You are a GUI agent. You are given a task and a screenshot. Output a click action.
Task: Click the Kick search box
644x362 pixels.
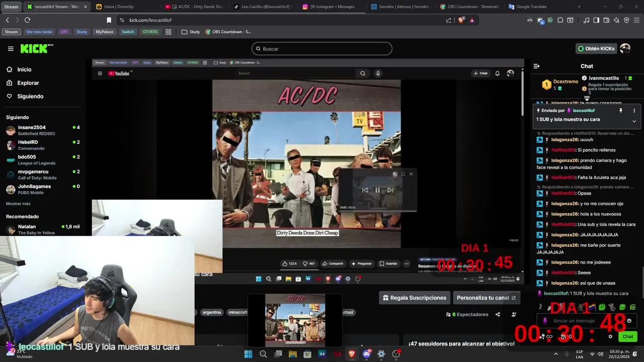click(322, 49)
